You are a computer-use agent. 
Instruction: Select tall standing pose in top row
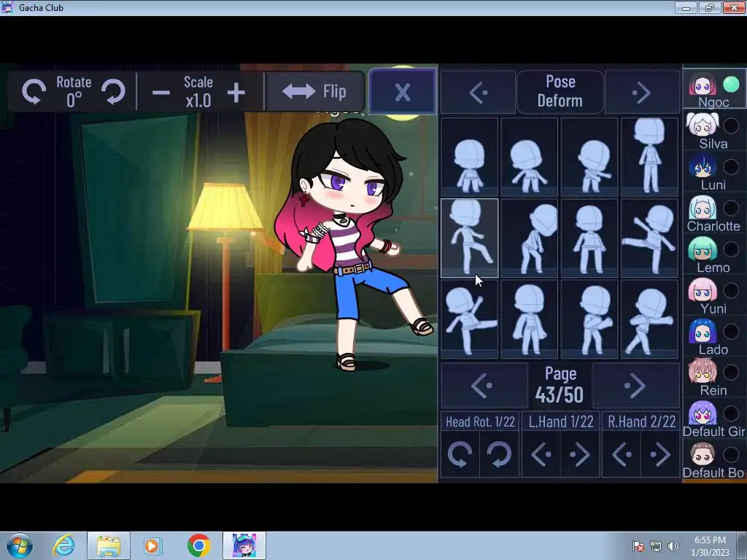[x=649, y=157]
